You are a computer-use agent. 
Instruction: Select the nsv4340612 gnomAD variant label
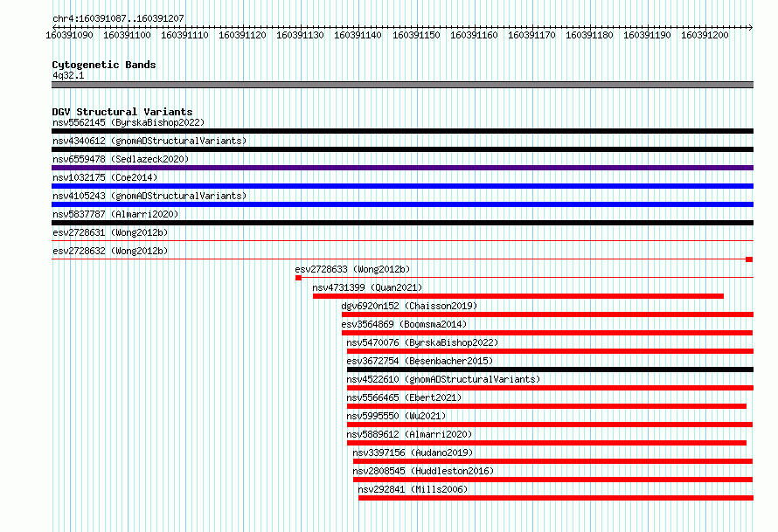click(149, 141)
